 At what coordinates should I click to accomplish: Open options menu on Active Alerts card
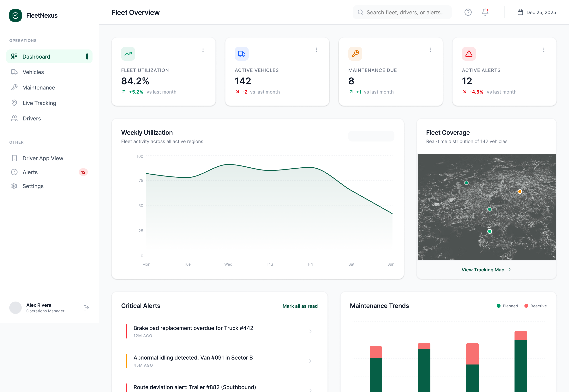click(544, 50)
